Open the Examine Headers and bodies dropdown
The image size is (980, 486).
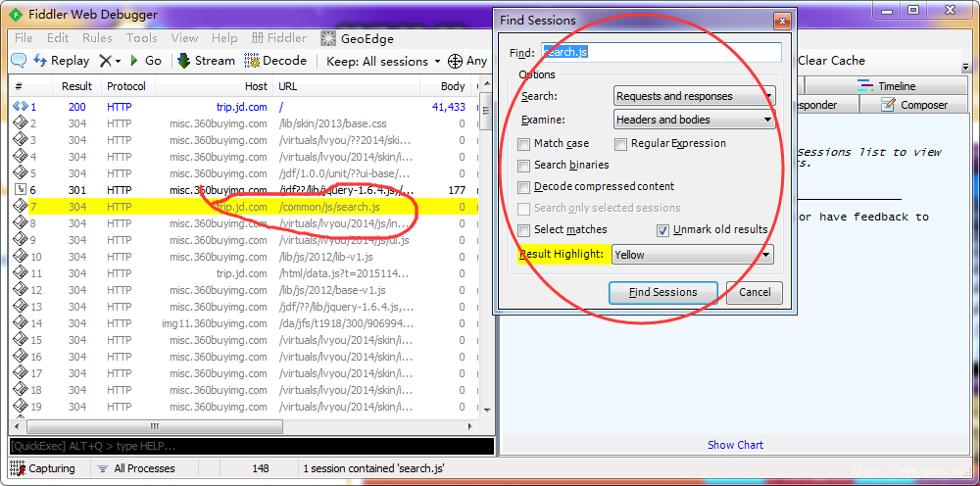(694, 120)
